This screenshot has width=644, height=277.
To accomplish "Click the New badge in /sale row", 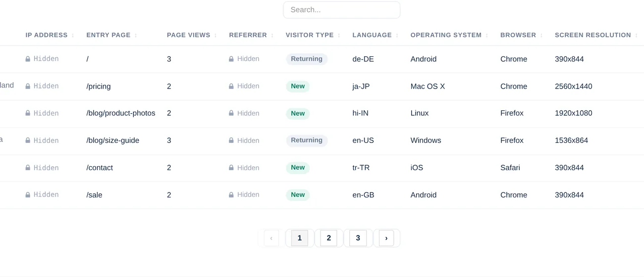I will click(x=298, y=195).
